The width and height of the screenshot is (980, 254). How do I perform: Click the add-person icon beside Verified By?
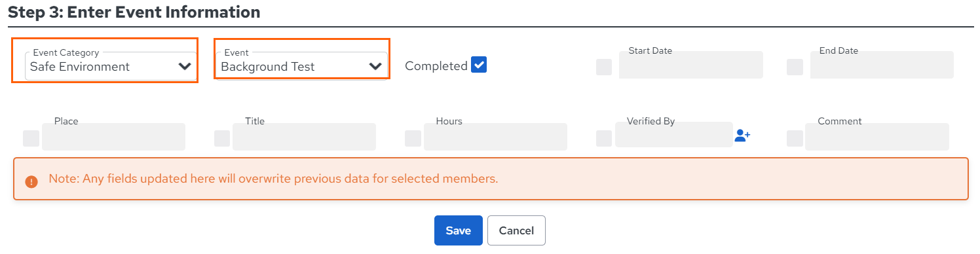tap(742, 136)
